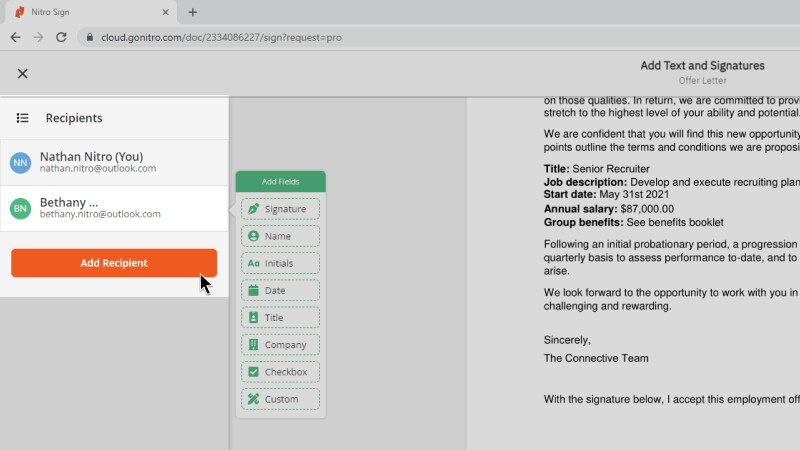Select the Checkbox field option
Viewport: 800px width, 450px height.
(x=280, y=372)
